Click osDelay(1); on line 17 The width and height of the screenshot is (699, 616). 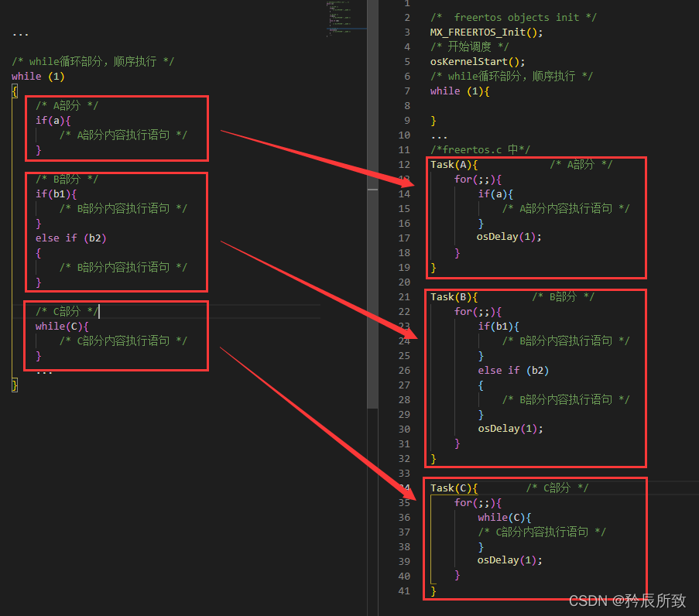click(x=509, y=237)
